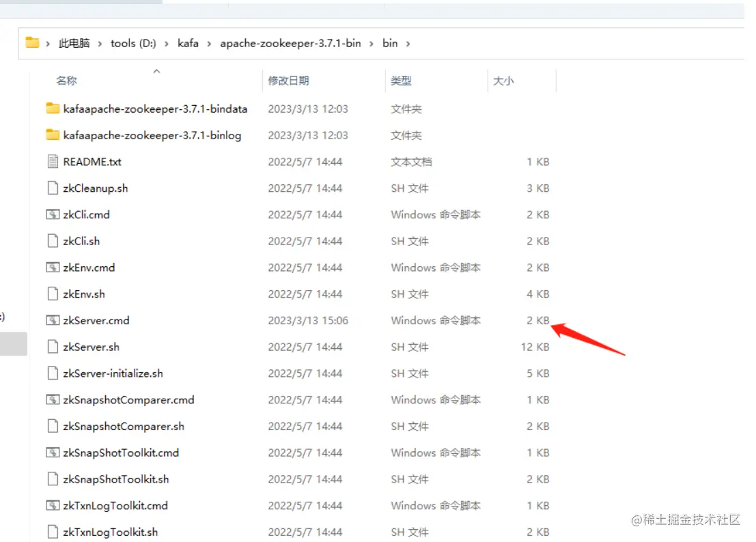This screenshot has width=756, height=542.
Task: Expand chevron after 此电脑 in breadcrumb
Action: pyautogui.click(x=100, y=44)
